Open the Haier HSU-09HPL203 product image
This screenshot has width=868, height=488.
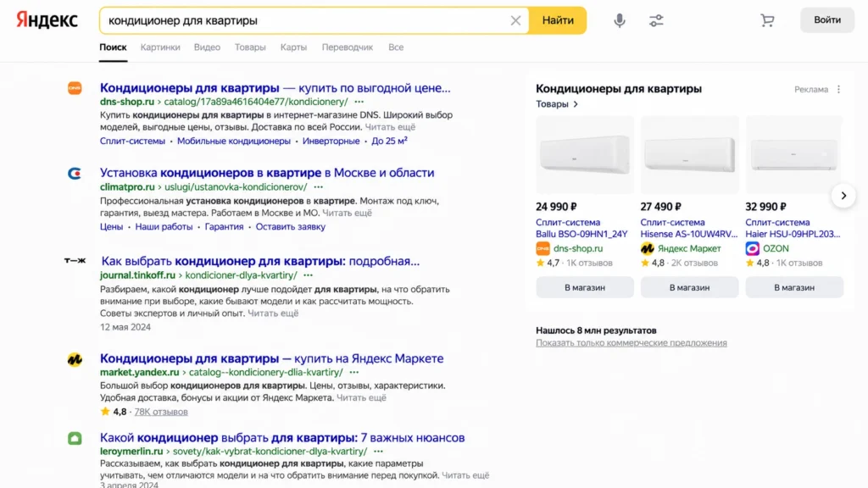click(793, 155)
